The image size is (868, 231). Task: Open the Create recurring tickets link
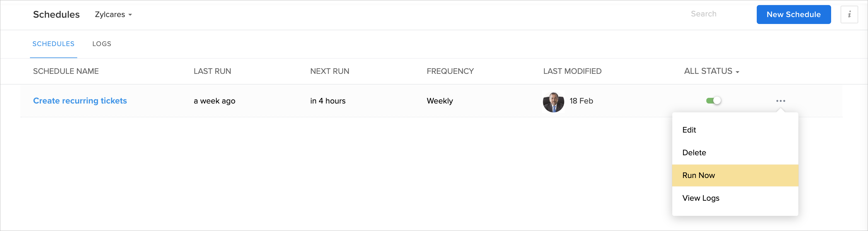click(80, 101)
